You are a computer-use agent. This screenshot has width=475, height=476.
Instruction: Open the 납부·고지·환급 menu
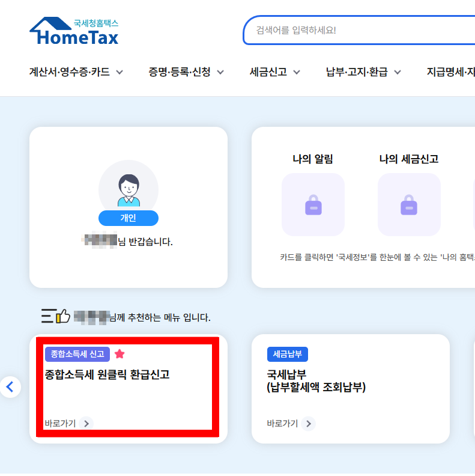point(357,72)
